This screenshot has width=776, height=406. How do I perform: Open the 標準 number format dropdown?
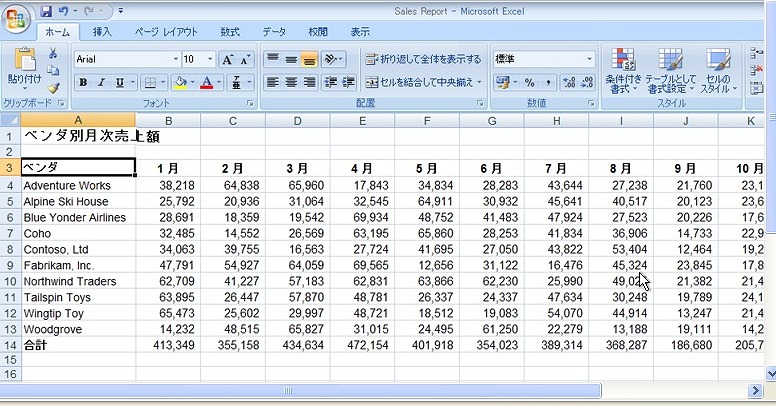coord(589,59)
